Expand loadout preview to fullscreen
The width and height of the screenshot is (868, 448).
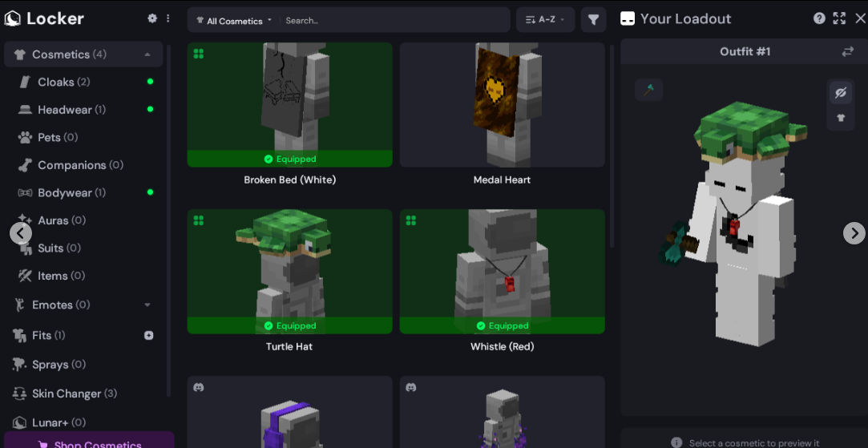[839, 18]
